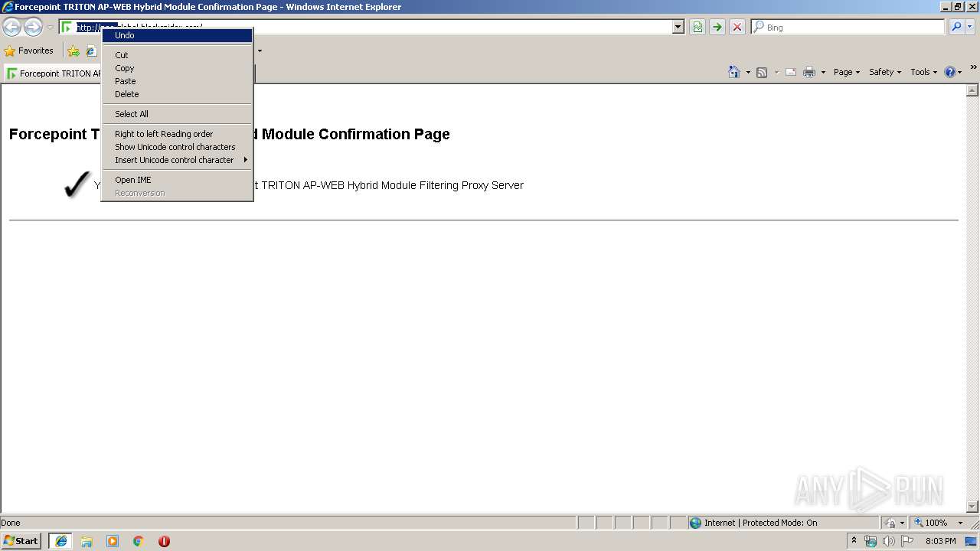Open the Favorites star button

29,51
